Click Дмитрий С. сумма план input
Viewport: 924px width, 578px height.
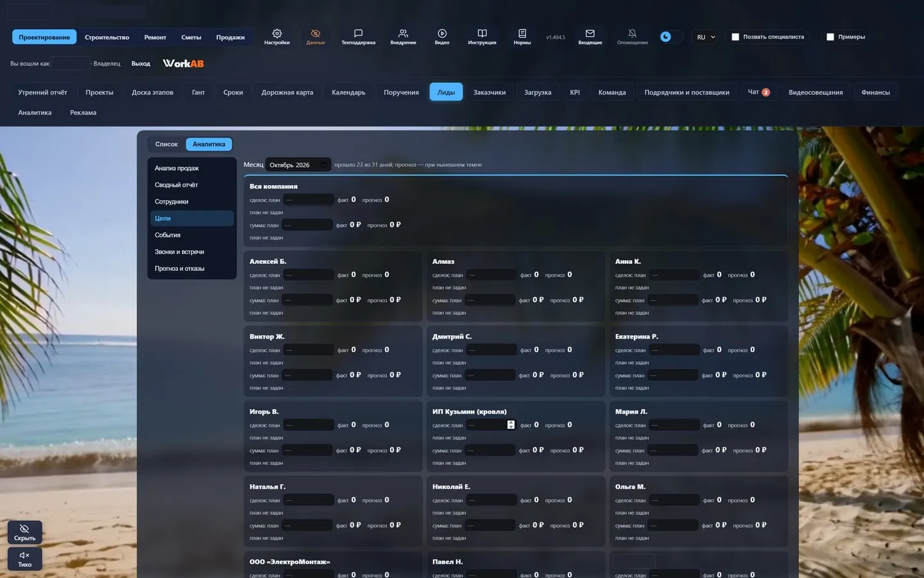(x=490, y=375)
